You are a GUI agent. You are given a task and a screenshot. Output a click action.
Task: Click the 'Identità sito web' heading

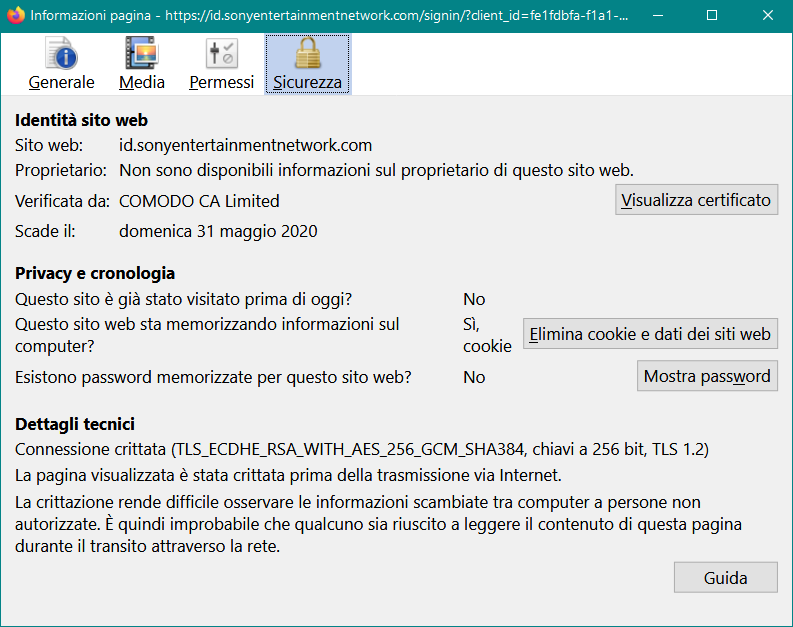point(81,120)
